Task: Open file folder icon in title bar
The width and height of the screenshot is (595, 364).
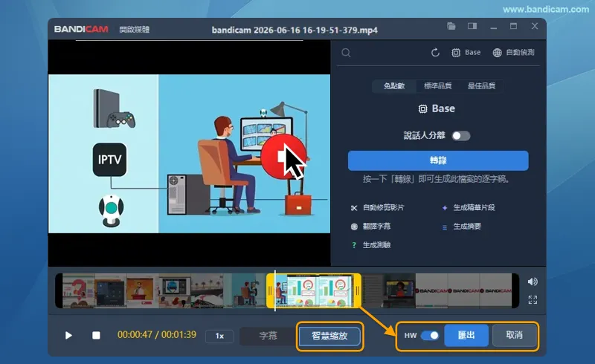Action: [x=451, y=26]
